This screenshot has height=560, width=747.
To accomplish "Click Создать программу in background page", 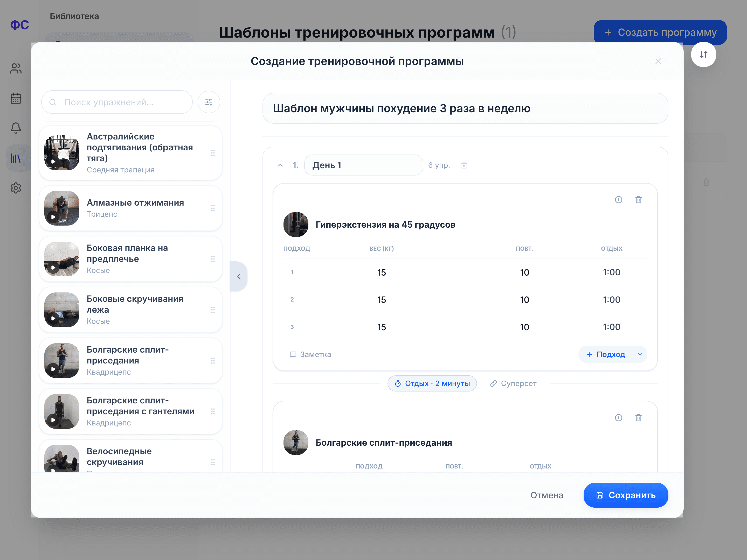I will pyautogui.click(x=660, y=32).
